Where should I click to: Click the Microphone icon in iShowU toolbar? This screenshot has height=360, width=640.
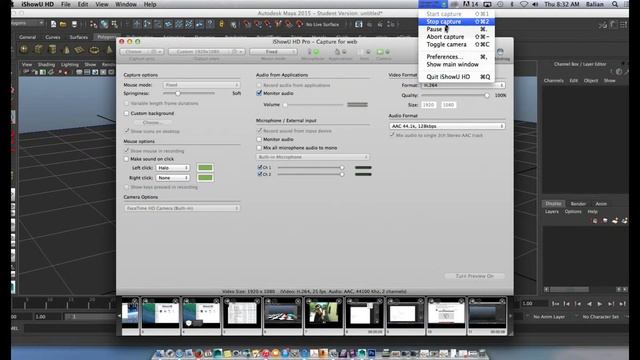pos(313,52)
